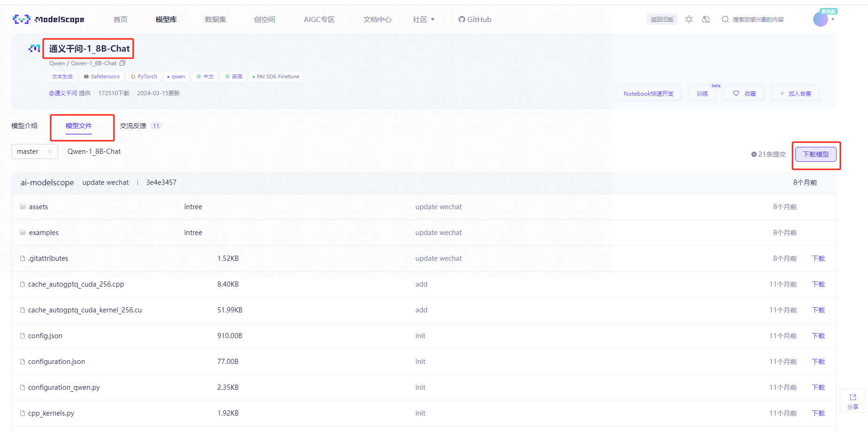
Task: Click the language switch icon
Action: point(706,19)
